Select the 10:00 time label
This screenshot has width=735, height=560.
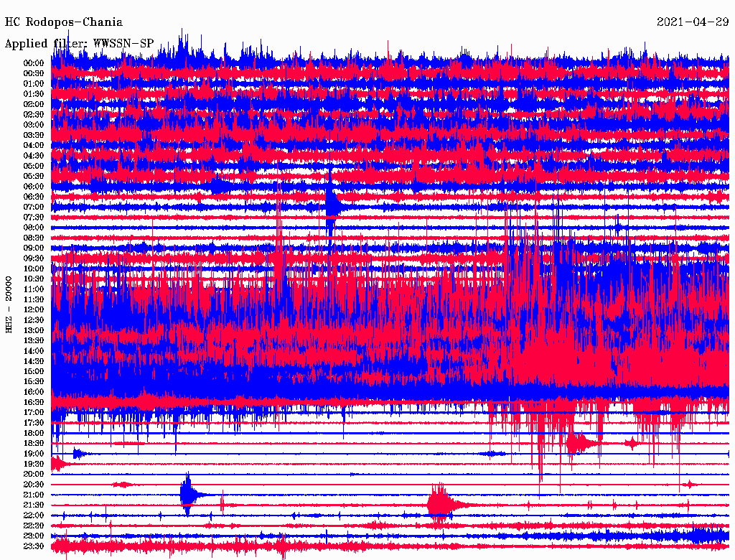[34, 269]
